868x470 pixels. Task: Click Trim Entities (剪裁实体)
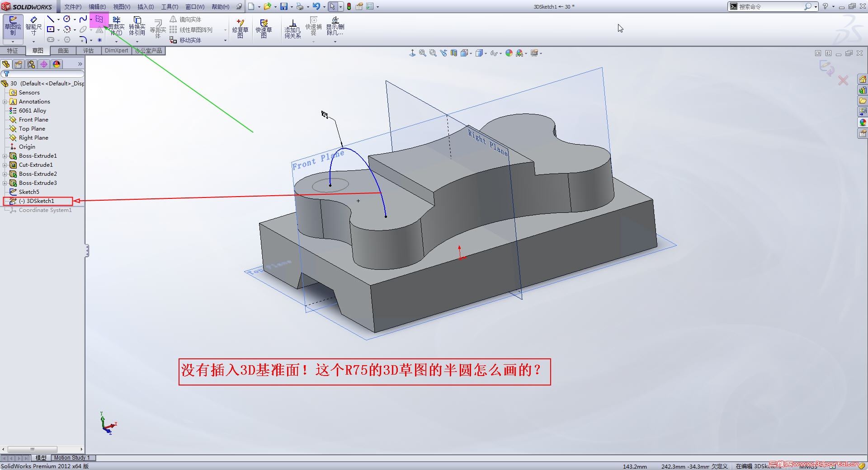coord(116,26)
